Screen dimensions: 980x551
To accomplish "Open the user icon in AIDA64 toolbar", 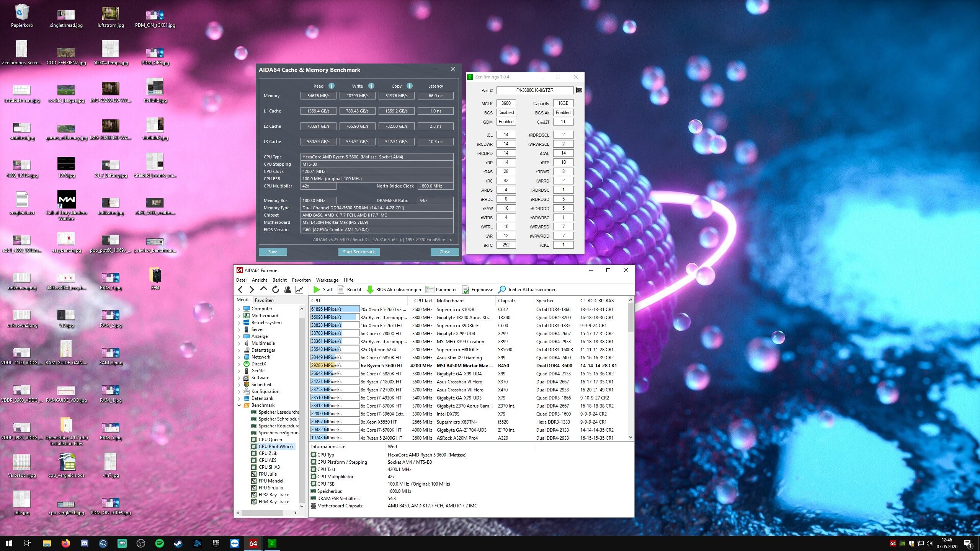I will click(287, 290).
